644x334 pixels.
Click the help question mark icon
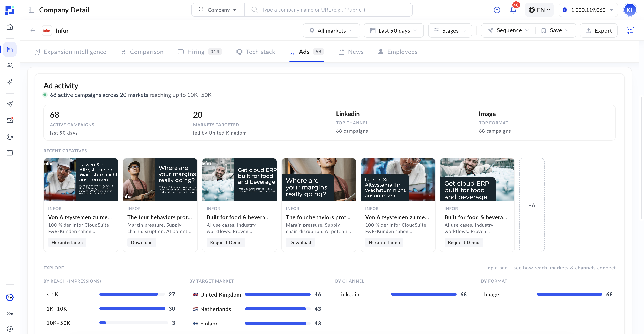(497, 10)
